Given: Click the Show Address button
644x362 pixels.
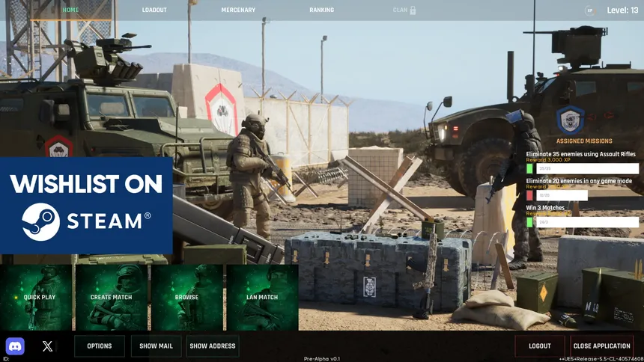Looking at the screenshot, I should coord(213,346).
